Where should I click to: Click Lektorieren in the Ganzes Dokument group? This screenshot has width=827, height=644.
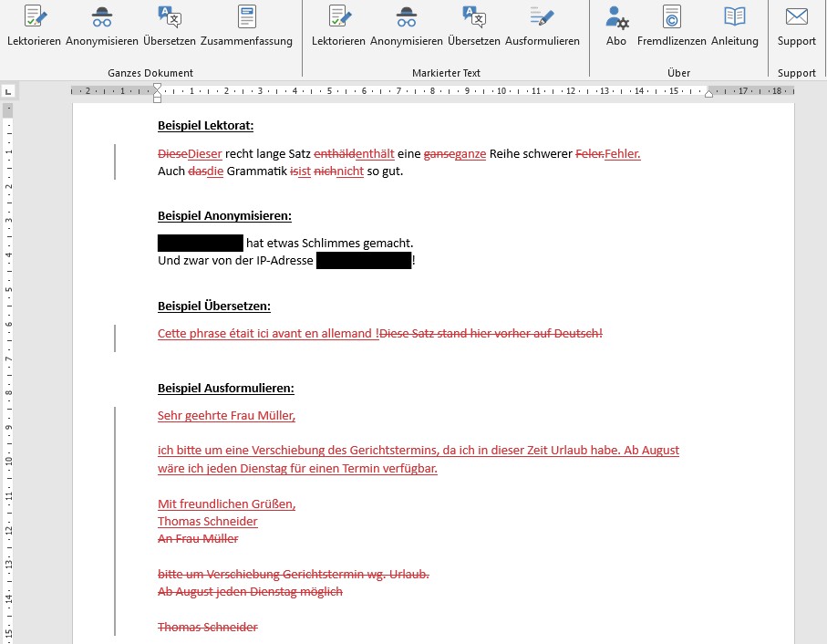tap(35, 26)
